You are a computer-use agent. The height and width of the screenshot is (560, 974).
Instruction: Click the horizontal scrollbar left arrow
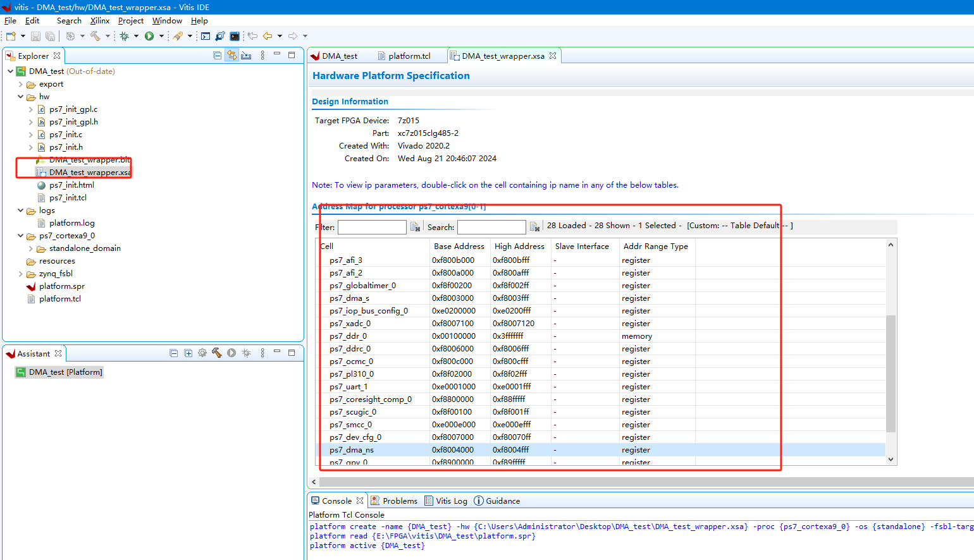click(x=314, y=482)
